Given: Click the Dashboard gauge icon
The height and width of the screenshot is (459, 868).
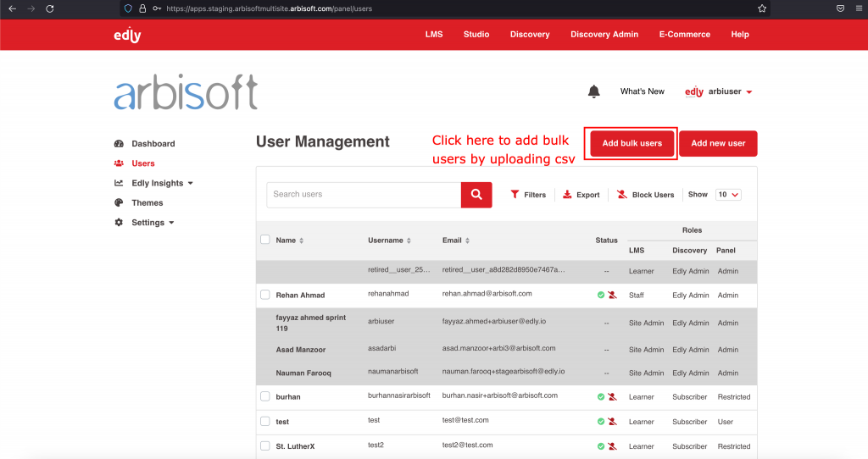Looking at the screenshot, I should [x=119, y=144].
